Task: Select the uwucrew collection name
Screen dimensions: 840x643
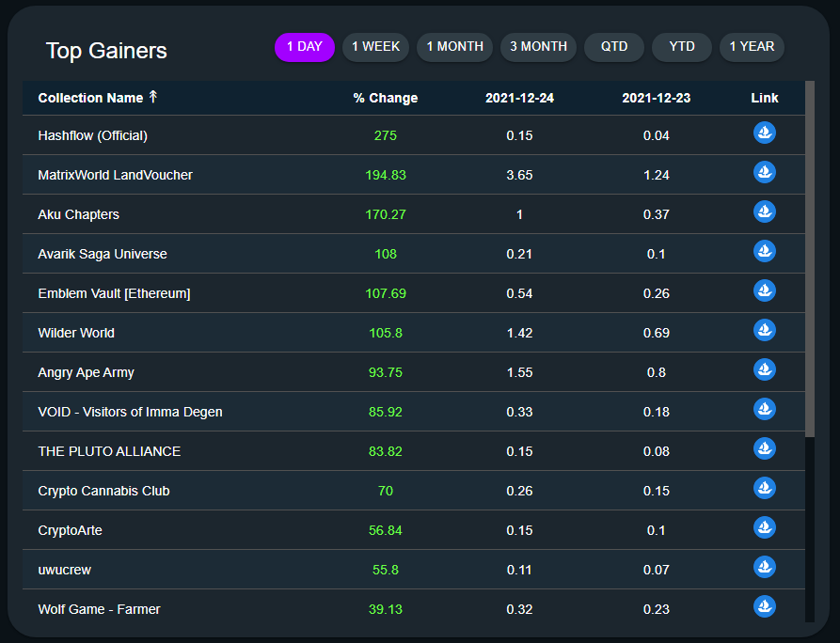Action: 64,570
